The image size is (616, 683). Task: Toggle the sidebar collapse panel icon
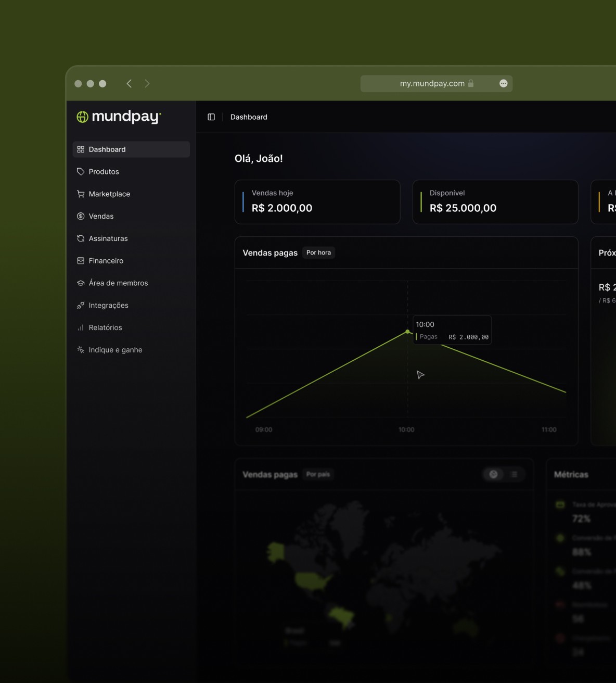tap(211, 117)
